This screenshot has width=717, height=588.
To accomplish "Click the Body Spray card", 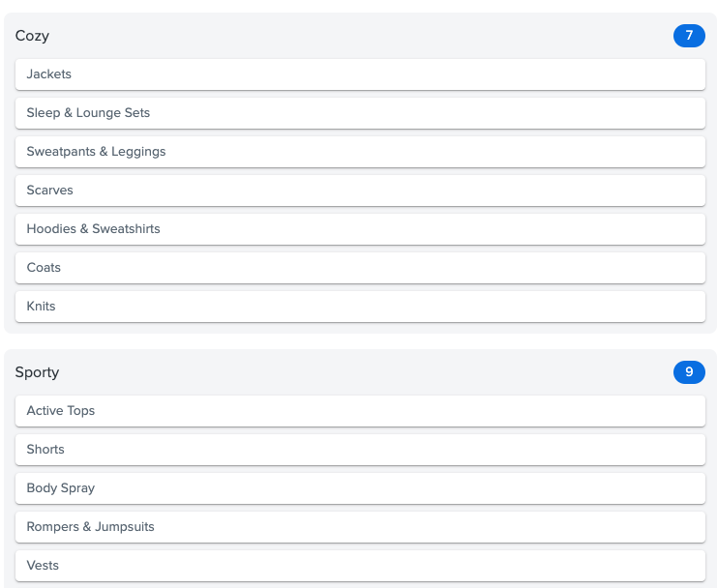I will (360, 488).
